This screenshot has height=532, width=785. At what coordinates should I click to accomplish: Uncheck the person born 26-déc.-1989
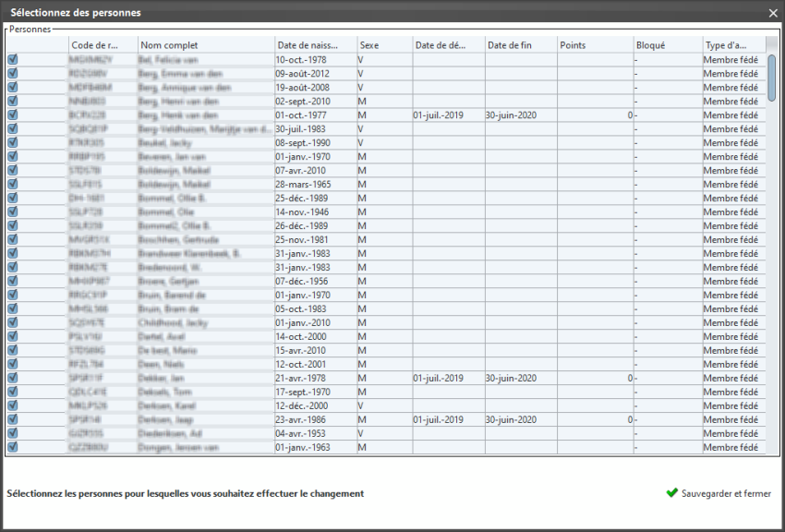pyautogui.click(x=13, y=225)
